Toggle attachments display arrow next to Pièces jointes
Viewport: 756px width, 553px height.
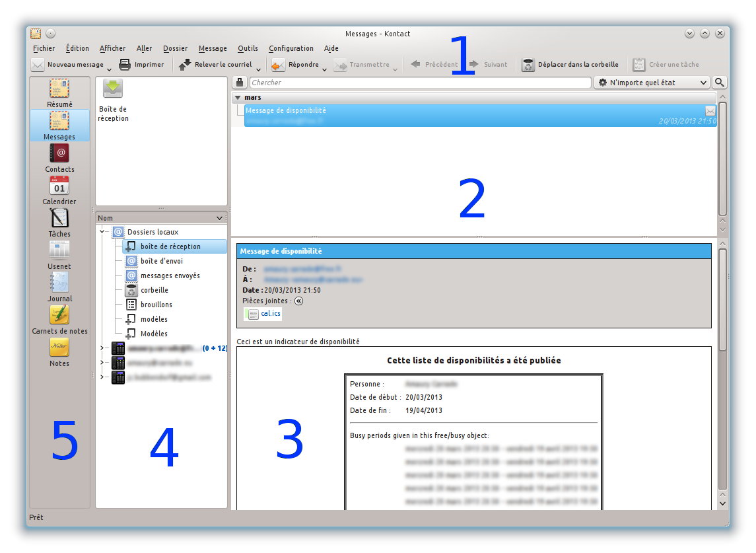(x=298, y=301)
